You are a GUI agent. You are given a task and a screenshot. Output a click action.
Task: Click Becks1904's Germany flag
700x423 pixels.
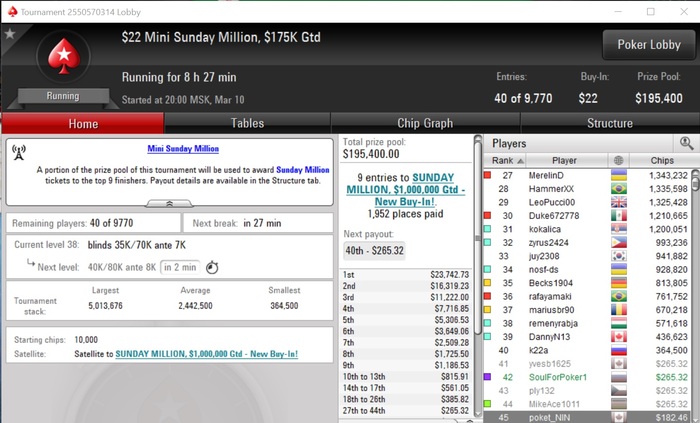619,283
